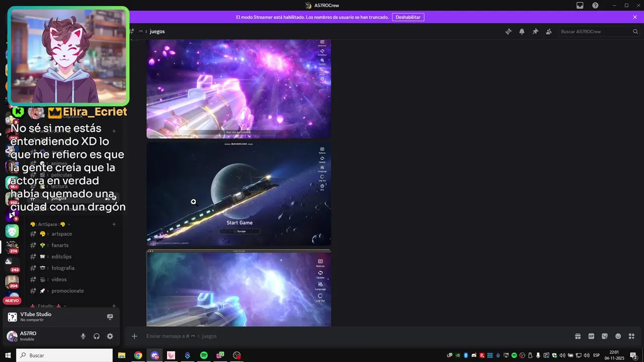Show pinned messages via pin icon
Screen dimensions: 644x362
coord(535,31)
